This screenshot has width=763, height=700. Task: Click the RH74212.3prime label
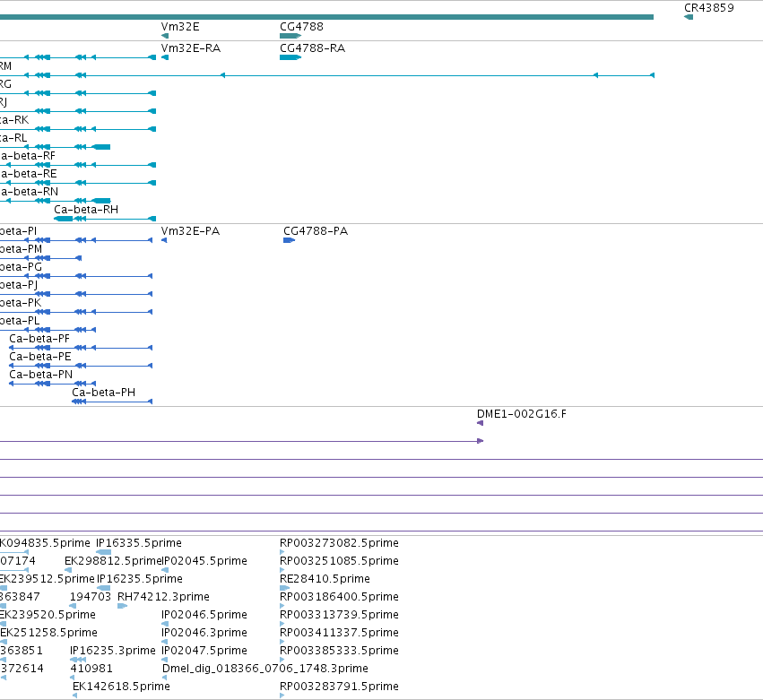coord(163,597)
